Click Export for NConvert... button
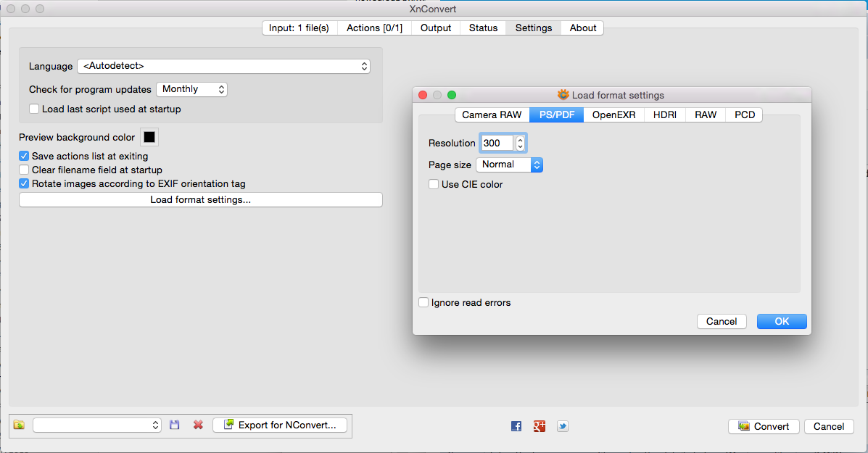Image resolution: width=868 pixels, height=453 pixels. 280,425
